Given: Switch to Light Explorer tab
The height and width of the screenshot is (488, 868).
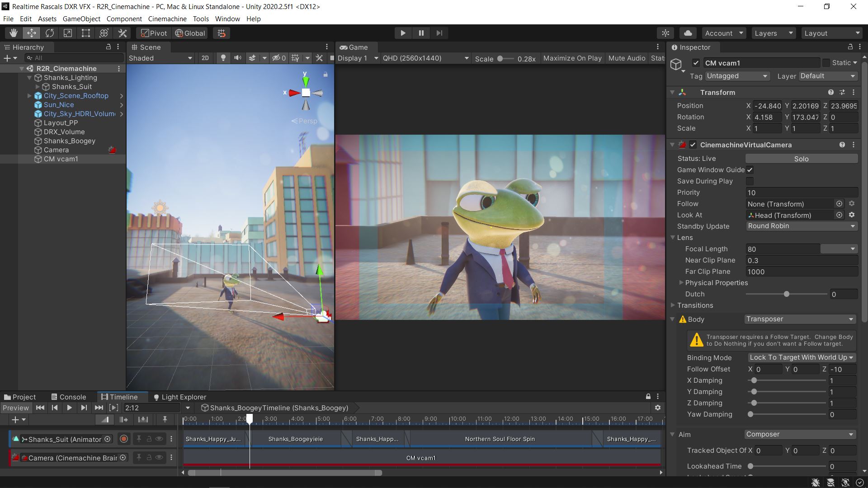Looking at the screenshot, I should tap(180, 397).
